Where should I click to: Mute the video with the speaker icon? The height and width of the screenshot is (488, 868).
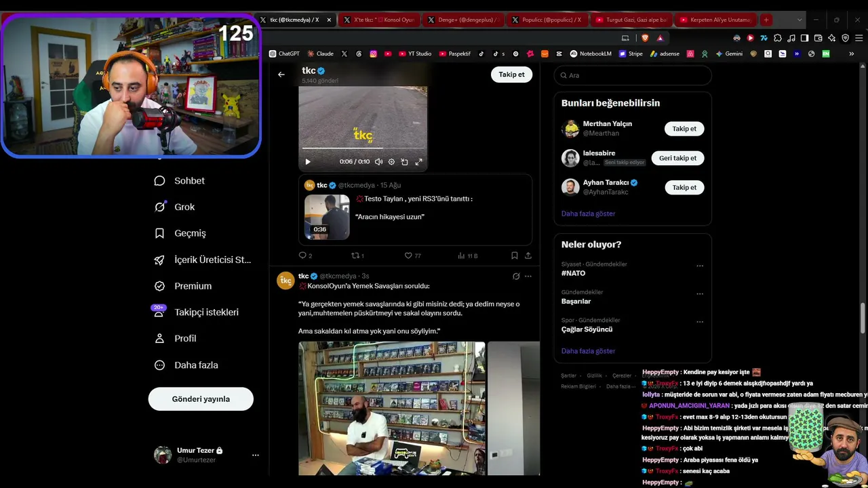(378, 162)
